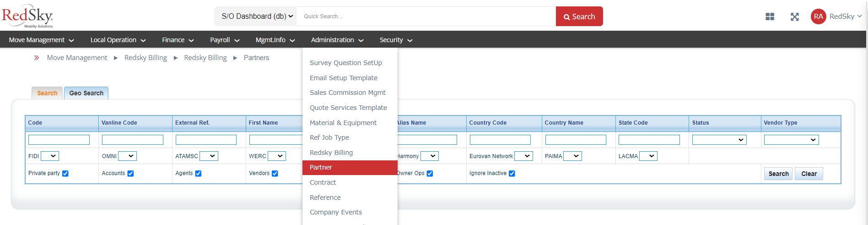This screenshot has height=225, width=868.
Task: Go to Partners breadcrumb link
Action: (256, 58)
